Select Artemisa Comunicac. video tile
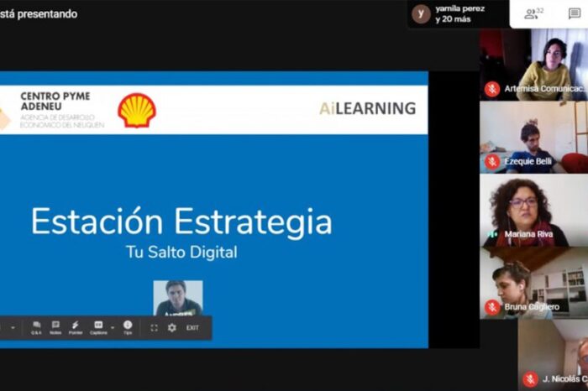 [533, 65]
